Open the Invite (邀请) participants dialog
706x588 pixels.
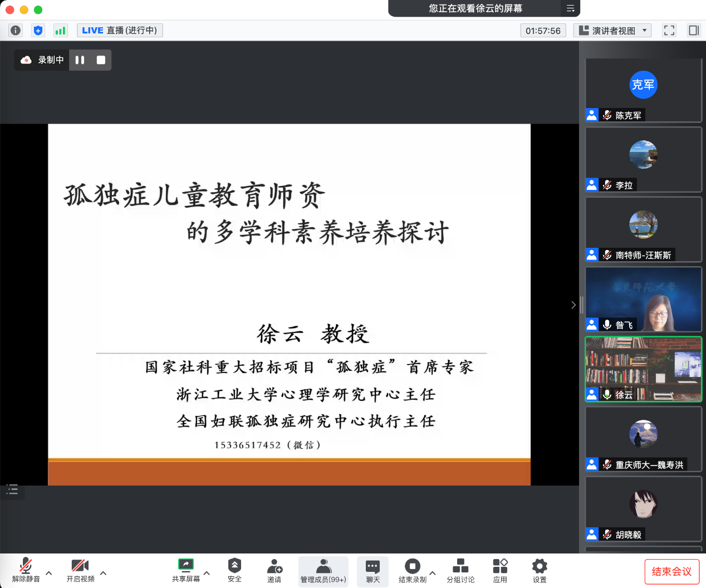pyautogui.click(x=274, y=571)
